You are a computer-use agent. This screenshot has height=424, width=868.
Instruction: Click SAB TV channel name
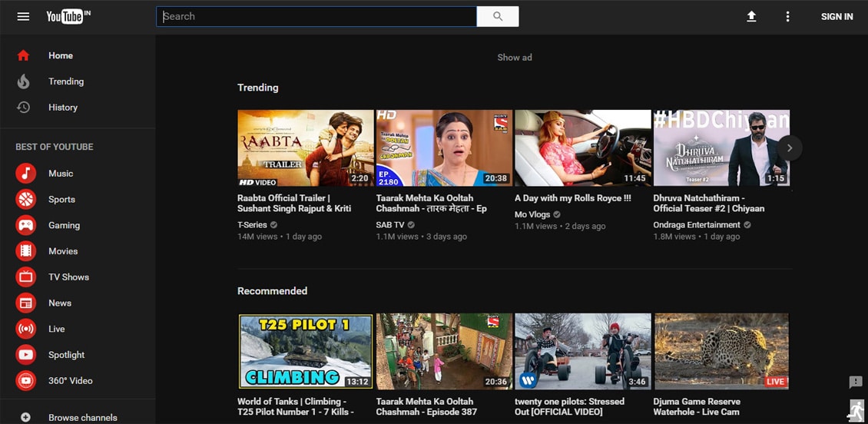click(390, 225)
